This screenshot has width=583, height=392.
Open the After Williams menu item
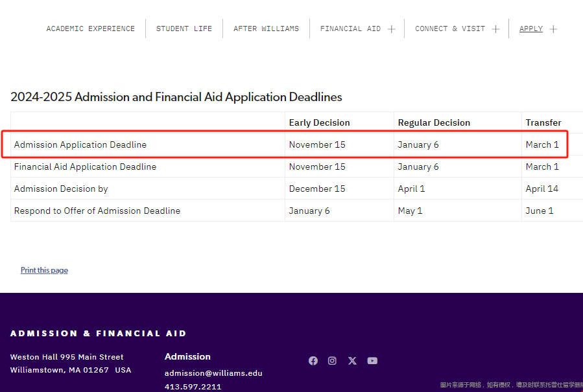point(267,29)
